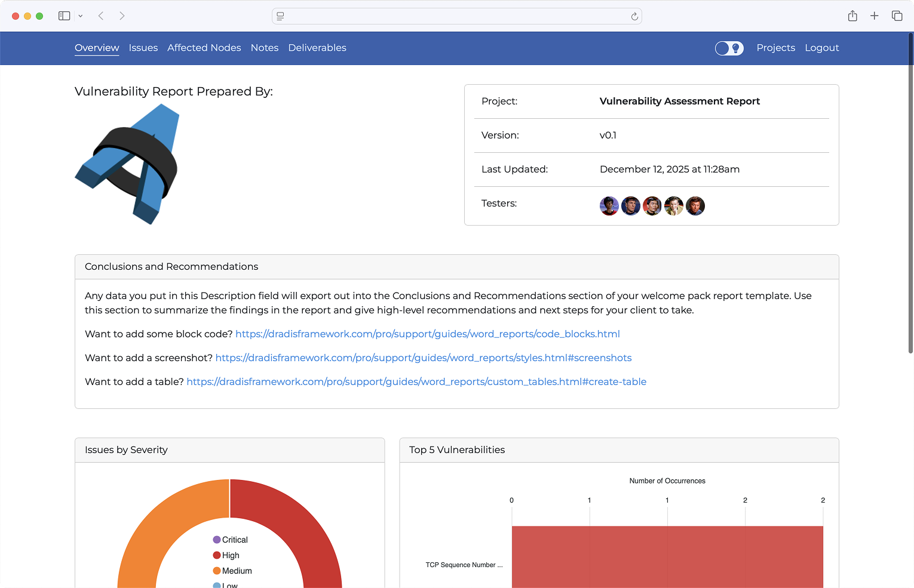This screenshot has width=914, height=588.
Task: Toggle the Safari sidebar icon
Action: (64, 16)
